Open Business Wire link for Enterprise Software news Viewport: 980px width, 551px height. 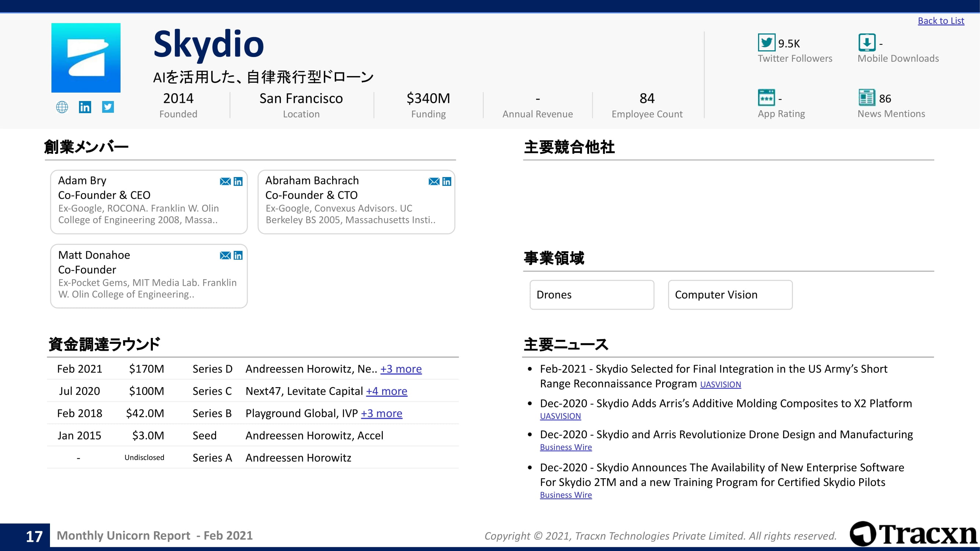[566, 495]
